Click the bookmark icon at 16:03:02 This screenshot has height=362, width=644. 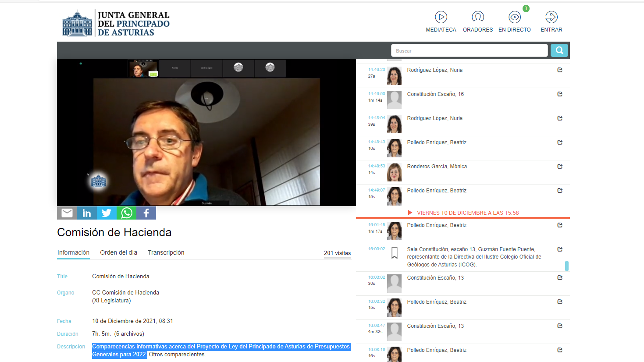(394, 253)
